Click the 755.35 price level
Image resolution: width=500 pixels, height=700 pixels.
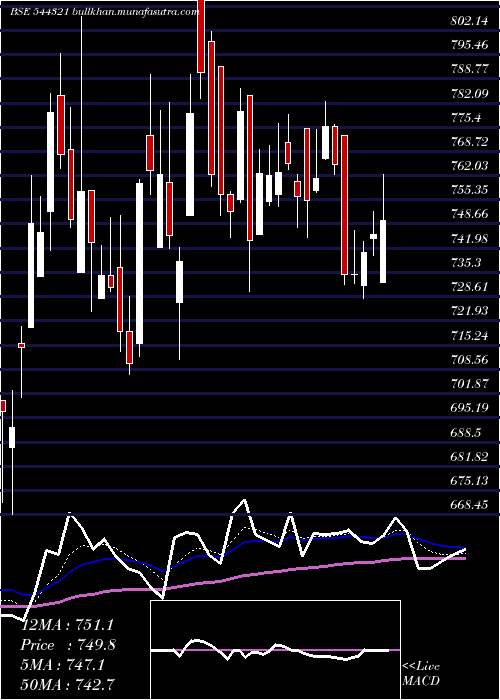coord(469,190)
